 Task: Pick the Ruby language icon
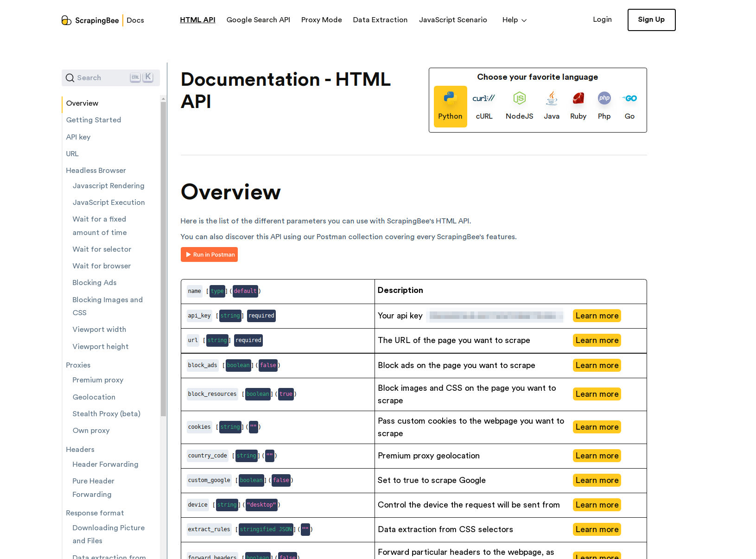click(x=578, y=98)
